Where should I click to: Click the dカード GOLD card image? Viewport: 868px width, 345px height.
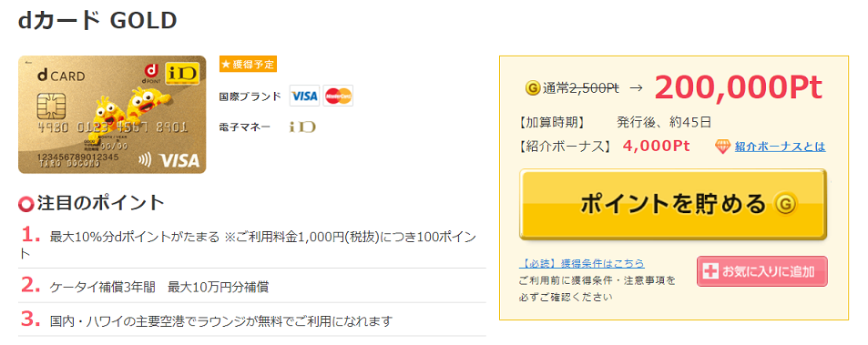pyautogui.click(x=112, y=115)
